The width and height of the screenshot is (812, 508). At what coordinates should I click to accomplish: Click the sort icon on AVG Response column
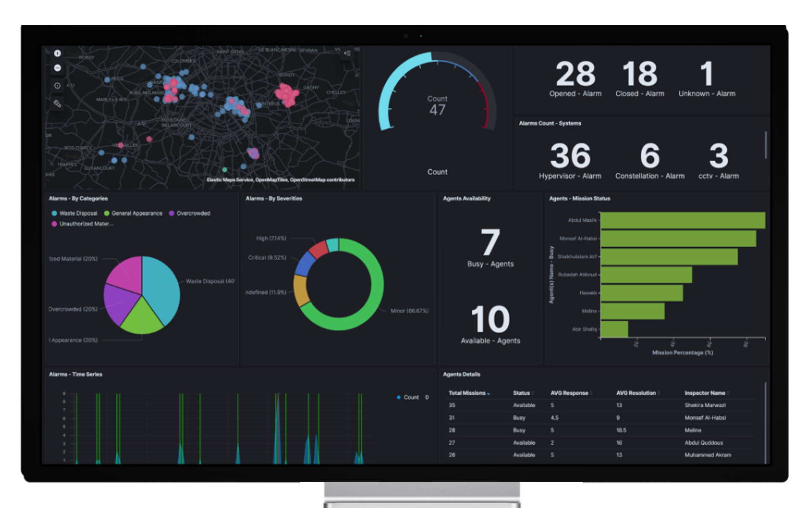(591, 393)
